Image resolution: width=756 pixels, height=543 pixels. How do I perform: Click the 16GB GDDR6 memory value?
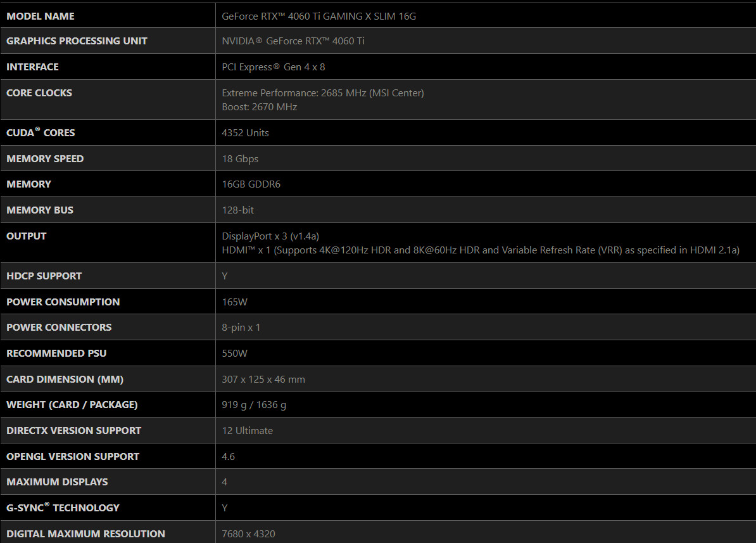click(x=251, y=184)
